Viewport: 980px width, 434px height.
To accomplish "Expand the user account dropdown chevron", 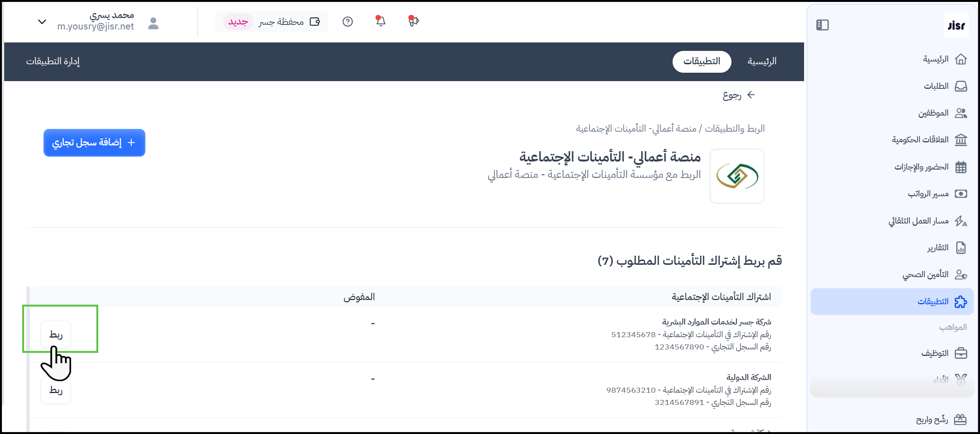I will click(42, 22).
